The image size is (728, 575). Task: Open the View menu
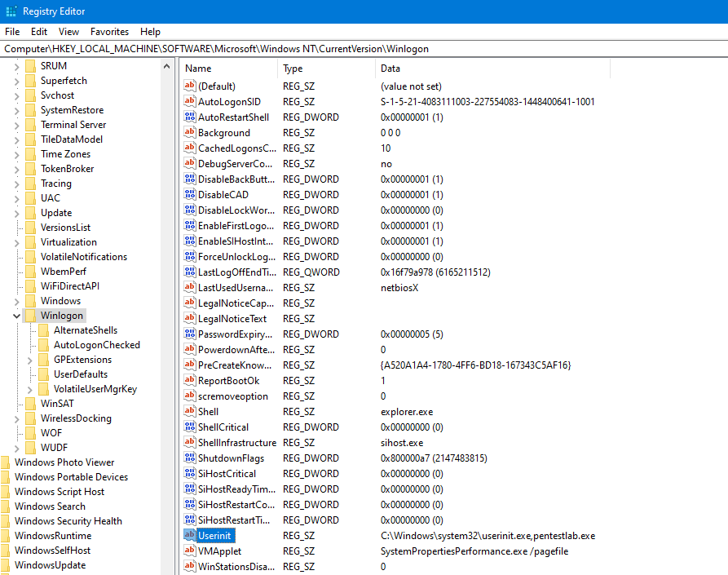point(68,32)
